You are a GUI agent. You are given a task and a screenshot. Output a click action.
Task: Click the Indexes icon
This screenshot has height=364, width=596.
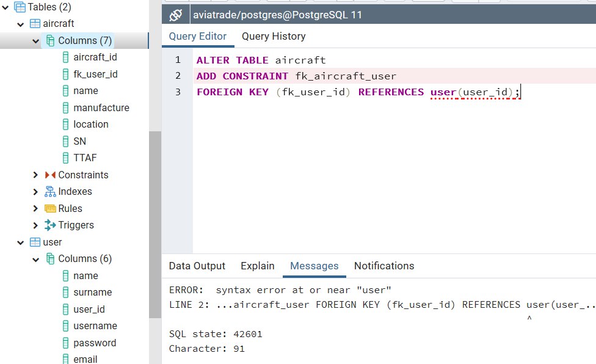click(50, 192)
